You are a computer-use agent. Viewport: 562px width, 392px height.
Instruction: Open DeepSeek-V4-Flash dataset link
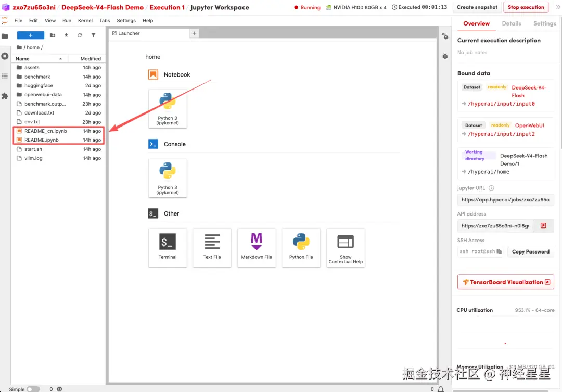coord(529,92)
